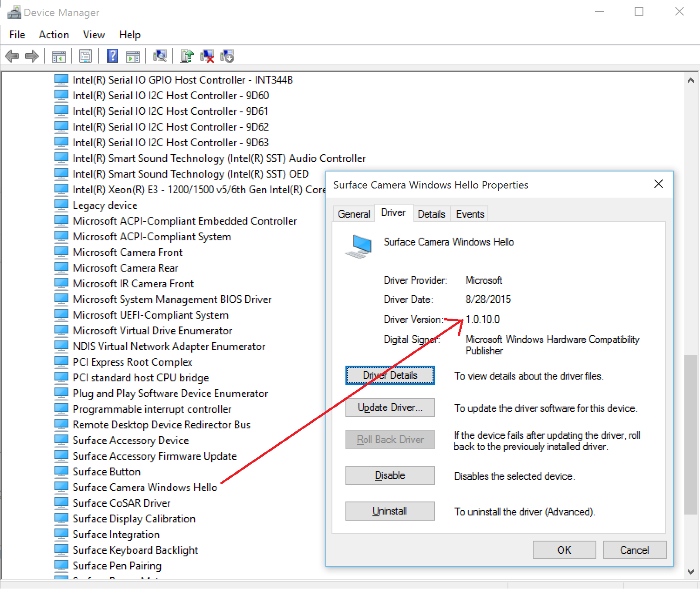Click icon beside Surface CoSAR Driver

pyautogui.click(x=61, y=503)
